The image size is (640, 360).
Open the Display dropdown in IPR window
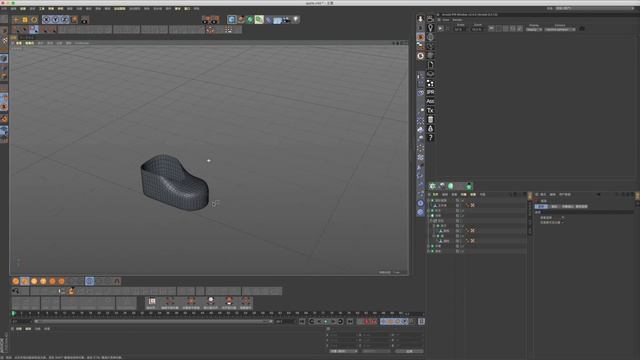[x=533, y=29]
